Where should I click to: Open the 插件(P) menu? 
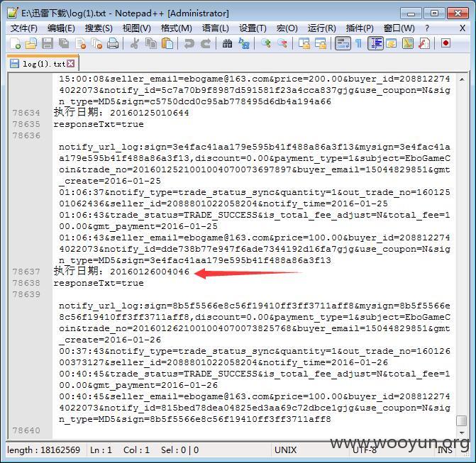(x=360, y=28)
